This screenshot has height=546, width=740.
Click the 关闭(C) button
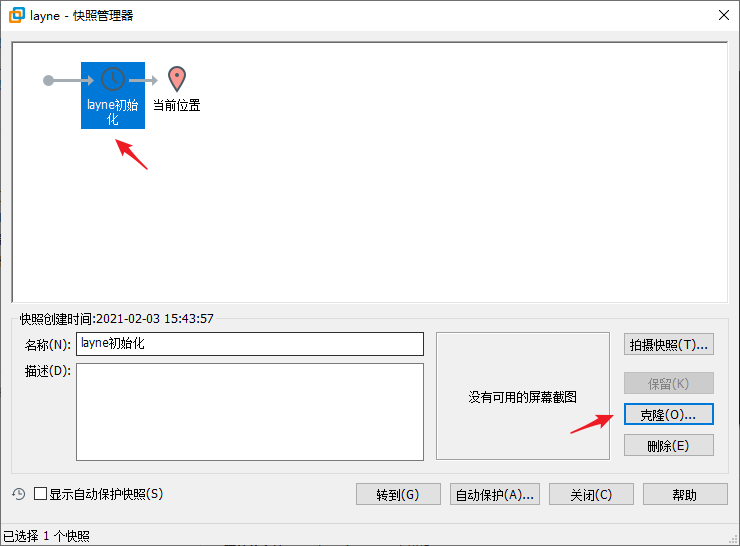591,494
